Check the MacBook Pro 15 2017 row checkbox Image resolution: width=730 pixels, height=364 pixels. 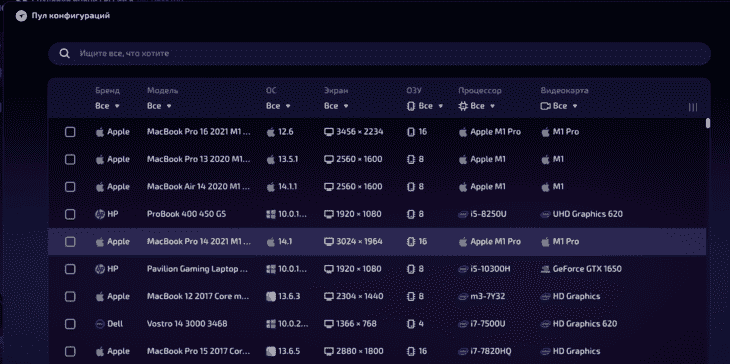click(x=70, y=351)
